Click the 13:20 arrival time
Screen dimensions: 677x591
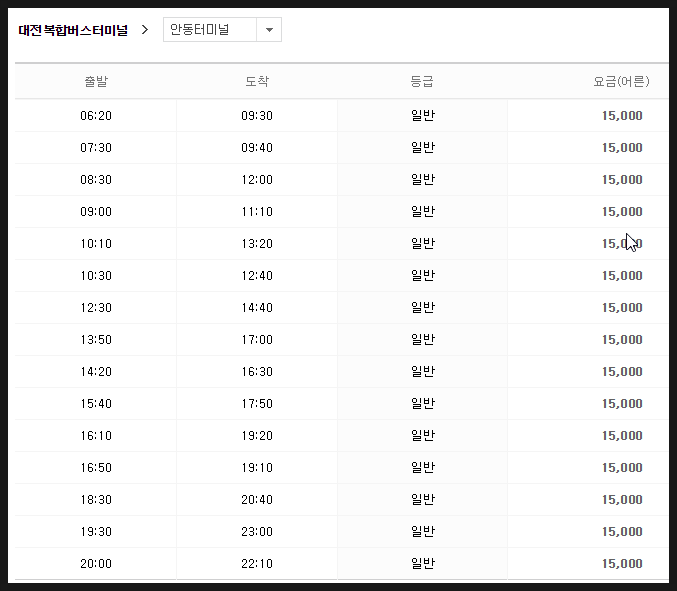257,243
